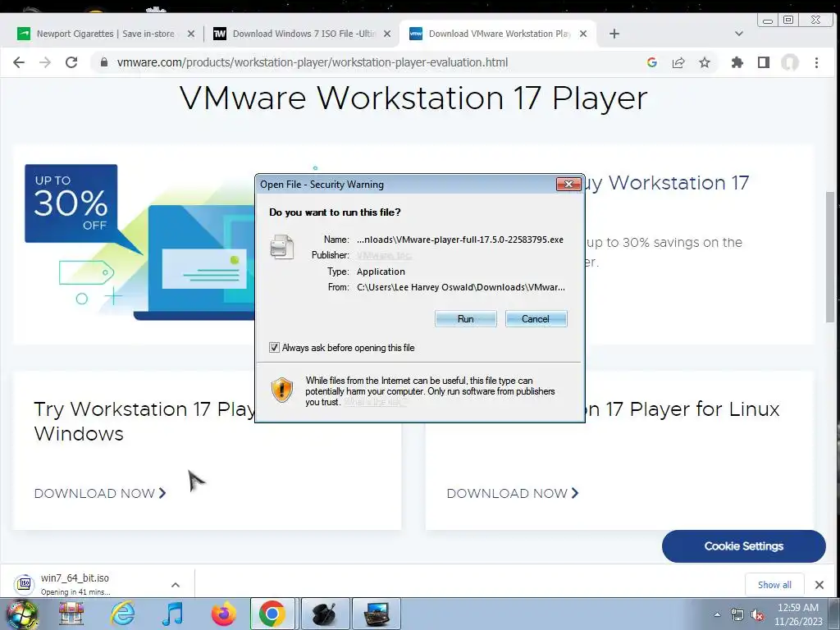Screen dimensions: 840x630
Task: Select the Download VMware Workstation Player tab
Action: click(x=500, y=34)
